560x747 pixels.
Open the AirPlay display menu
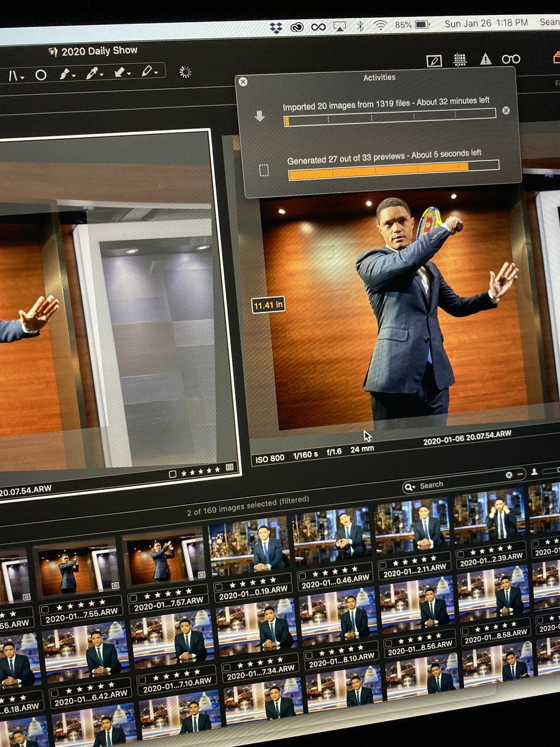click(339, 26)
